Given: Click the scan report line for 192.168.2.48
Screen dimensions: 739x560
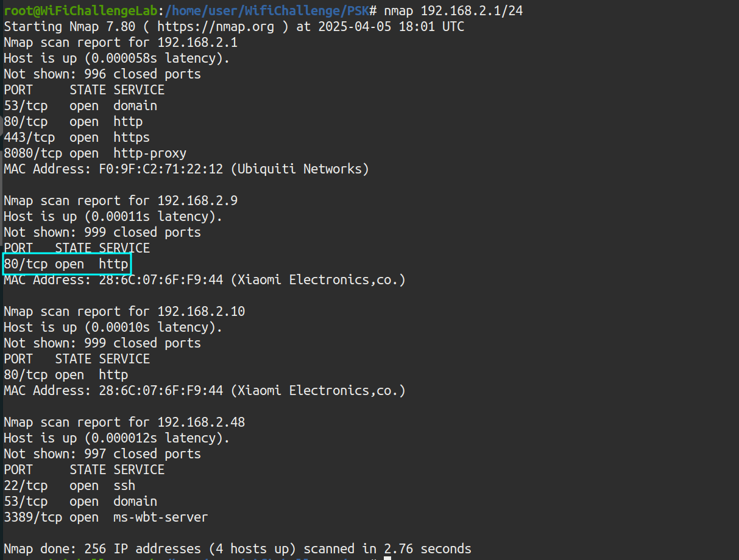Looking at the screenshot, I should tap(124, 422).
